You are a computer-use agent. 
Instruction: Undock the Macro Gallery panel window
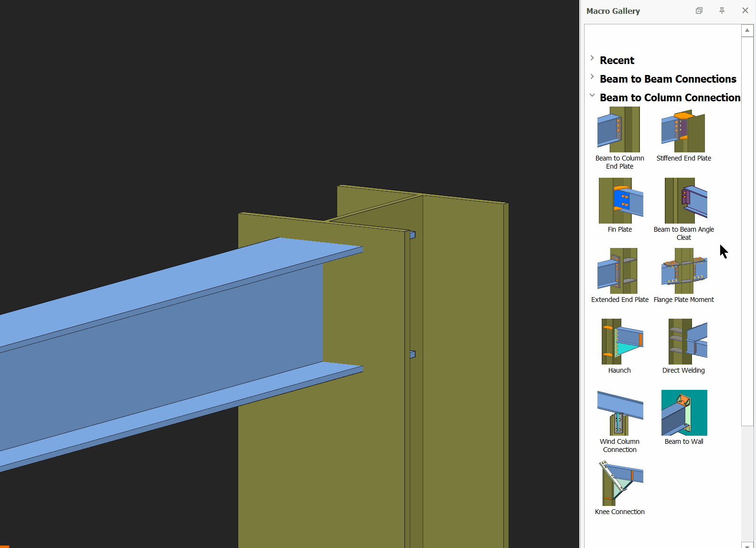tap(699, 11)
